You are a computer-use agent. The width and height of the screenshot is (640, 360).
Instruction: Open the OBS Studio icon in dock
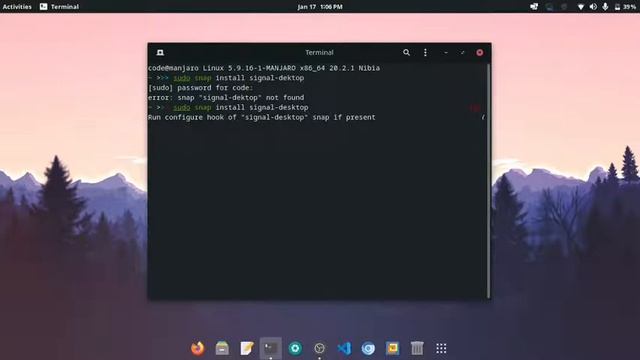[320, 348]
